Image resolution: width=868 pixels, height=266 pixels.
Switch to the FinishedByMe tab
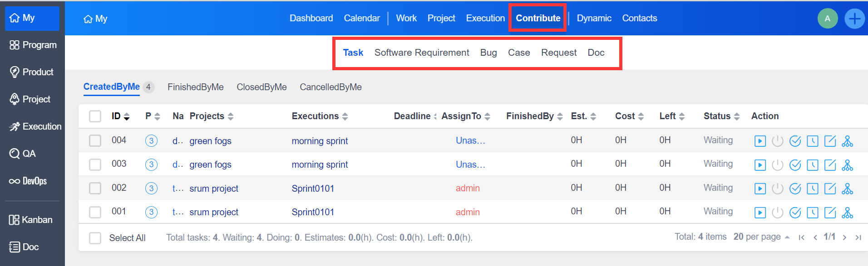tap(195, 87)
